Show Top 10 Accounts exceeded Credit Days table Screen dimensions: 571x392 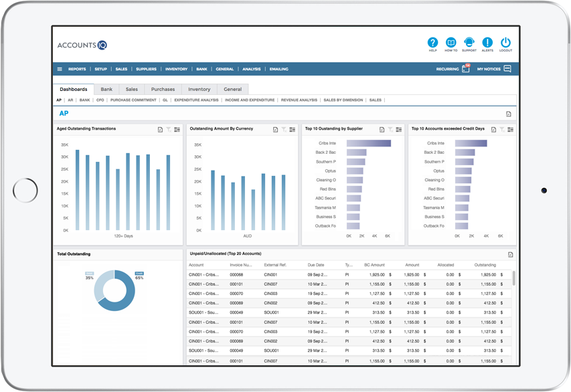coord(511,130)
